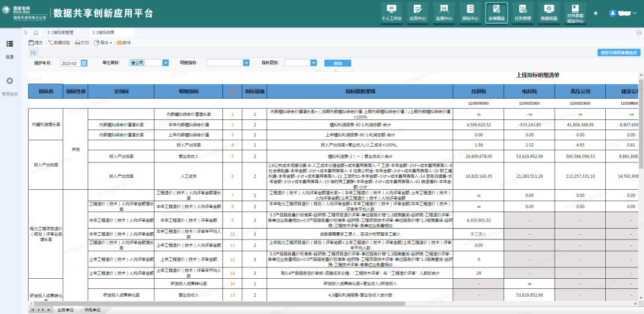Click 内模利润增长率 indicator name cell

coord(45,124)
